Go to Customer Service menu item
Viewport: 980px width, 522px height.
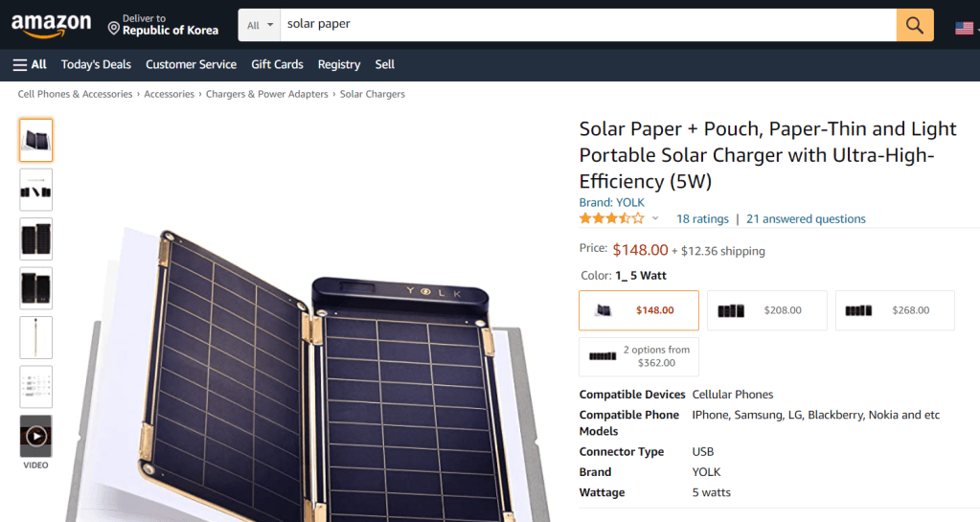click(x=191, y=64)
